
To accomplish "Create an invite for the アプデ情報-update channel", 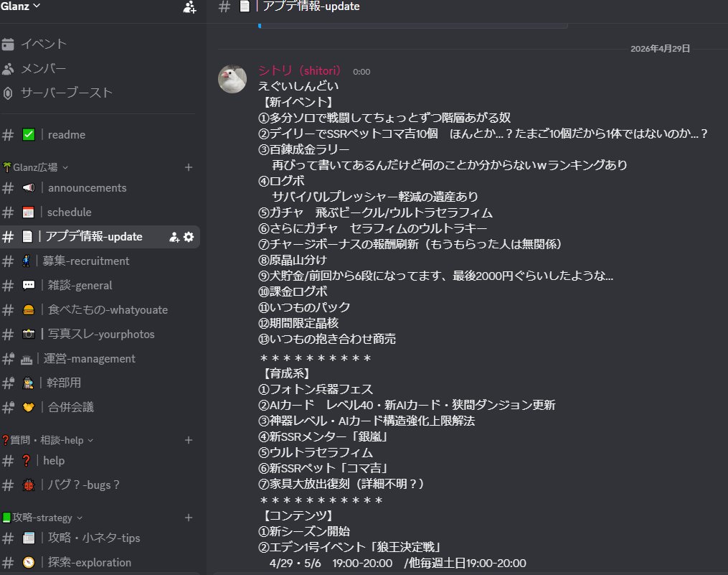I will (x=173, y=236).
